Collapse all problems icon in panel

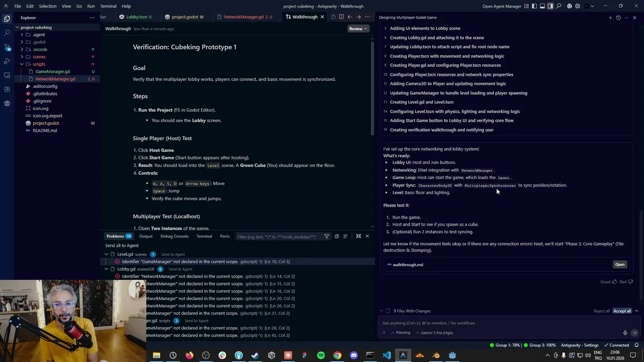pos(337,236)
